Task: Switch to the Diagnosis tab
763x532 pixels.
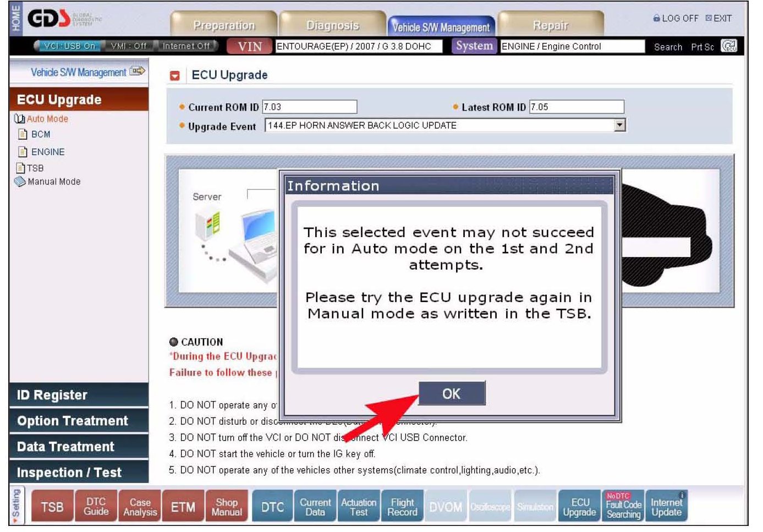Action: [332, 25]
